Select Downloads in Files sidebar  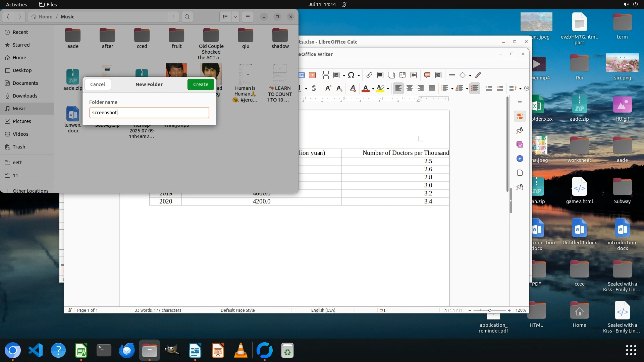coord(25,96)
